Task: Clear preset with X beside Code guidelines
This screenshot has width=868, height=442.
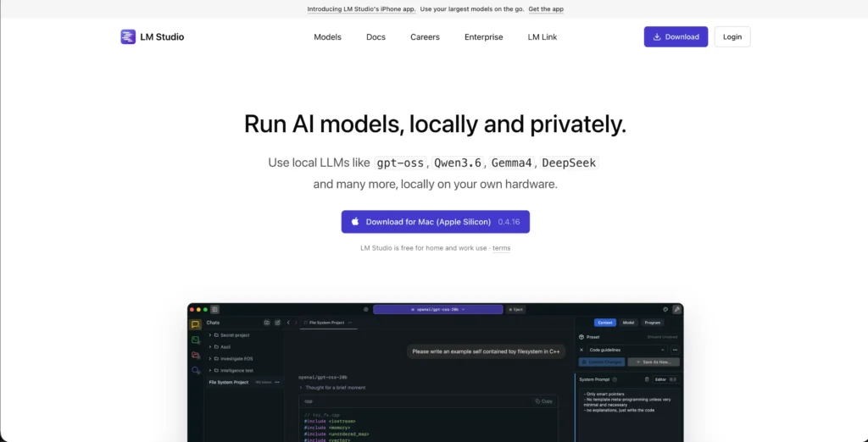Action: pyautogui.click(x=581, y=350)
